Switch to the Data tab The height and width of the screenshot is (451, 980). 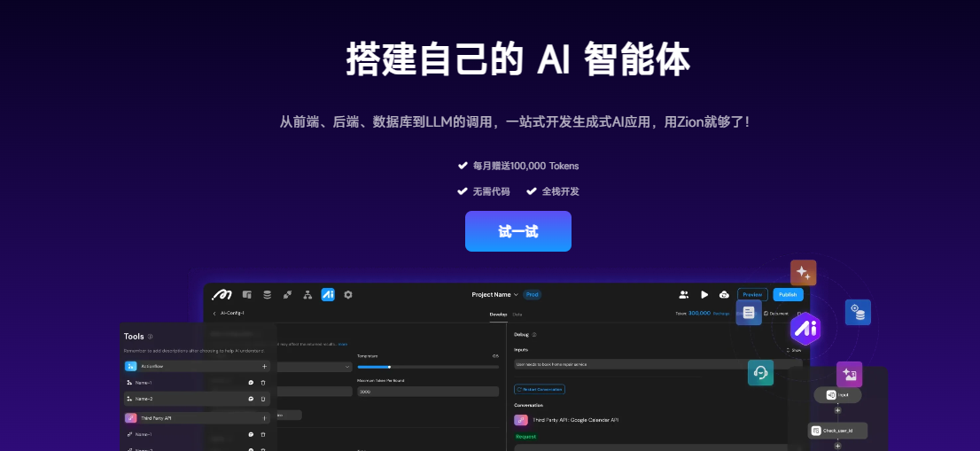(x=517, y=315)
